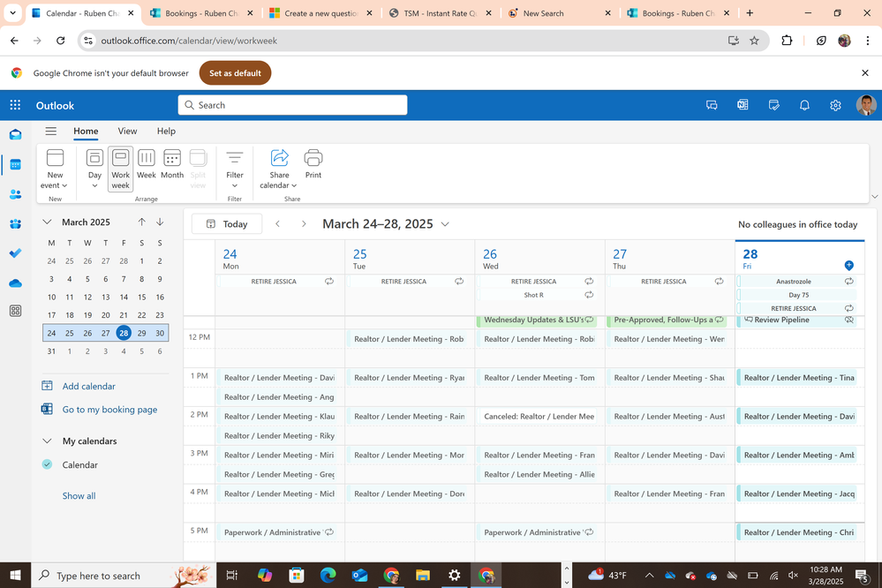Dismiss the default browser notification bar
The width and height of the screenshot is (882, 588).
(865, 73)
